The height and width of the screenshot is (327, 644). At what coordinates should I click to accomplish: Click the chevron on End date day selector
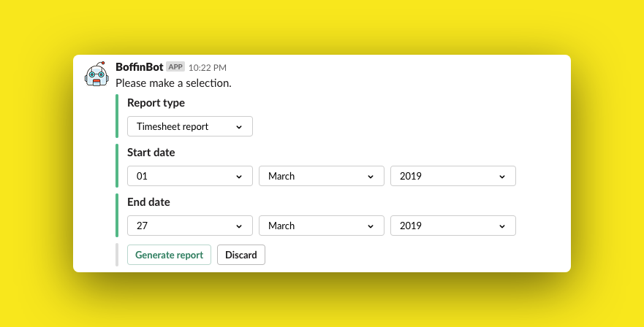[x=239, y=226]
